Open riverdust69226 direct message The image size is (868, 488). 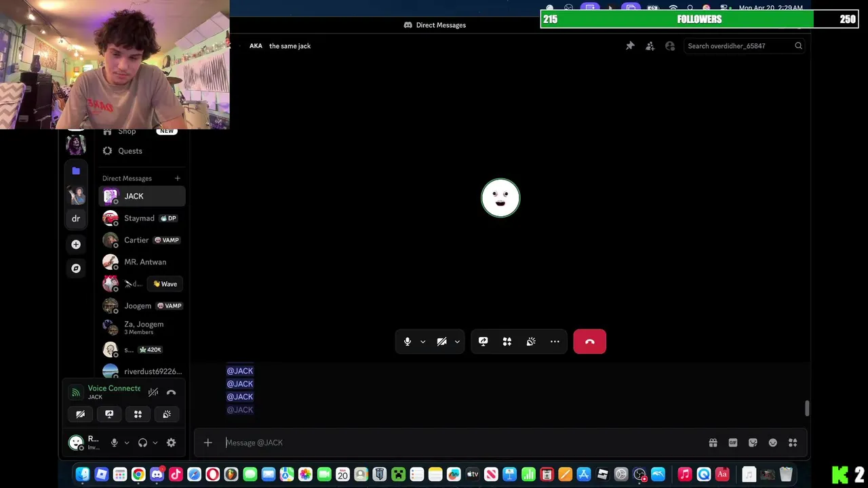tap(142, 371)
